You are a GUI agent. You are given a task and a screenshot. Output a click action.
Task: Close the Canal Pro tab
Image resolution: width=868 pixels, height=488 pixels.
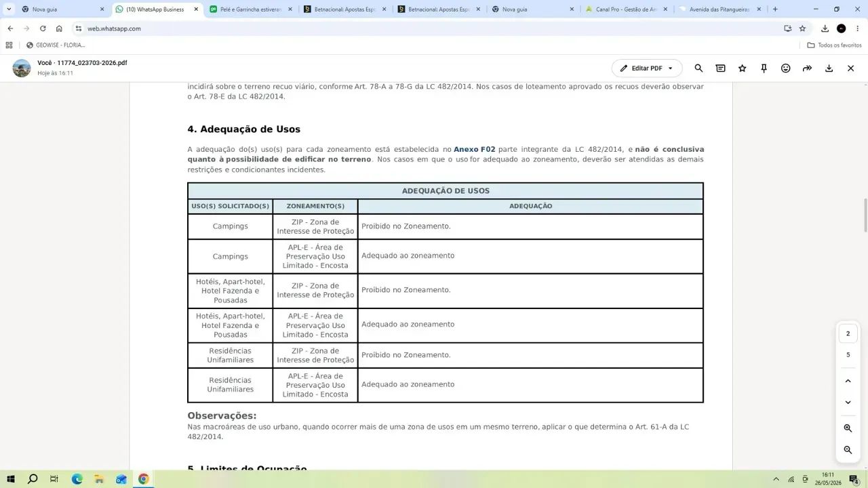tap(665, 9)
